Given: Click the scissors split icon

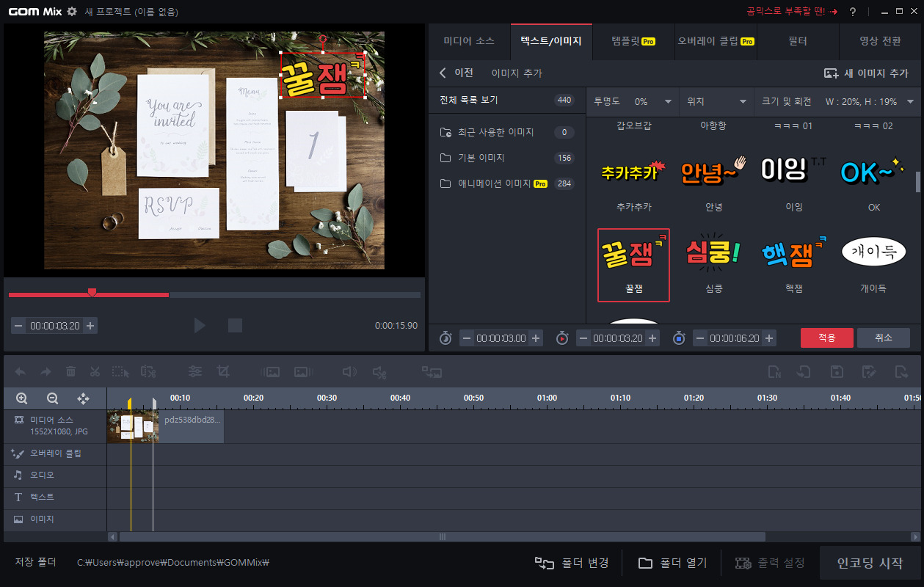Looking at the screenshot, I should 95,372.
